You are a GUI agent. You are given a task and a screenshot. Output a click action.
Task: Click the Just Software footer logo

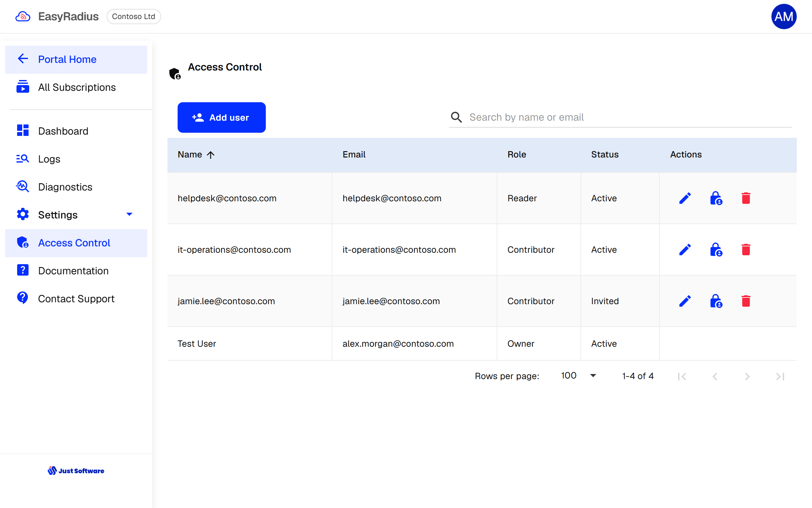(76, 470)
